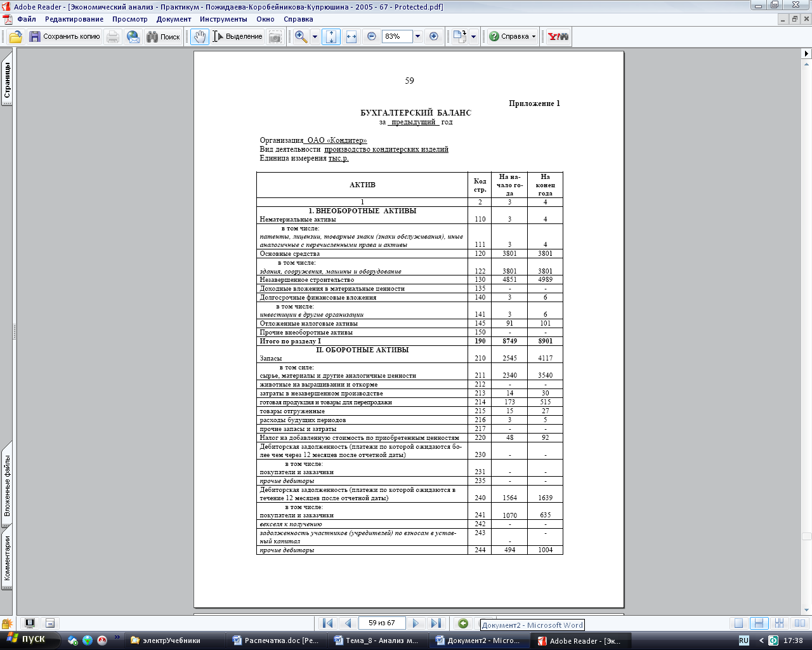The height and width of the screenshot is (650, 812).
Task: Click the Adobe PDF document menu icon
Action: 7,19
